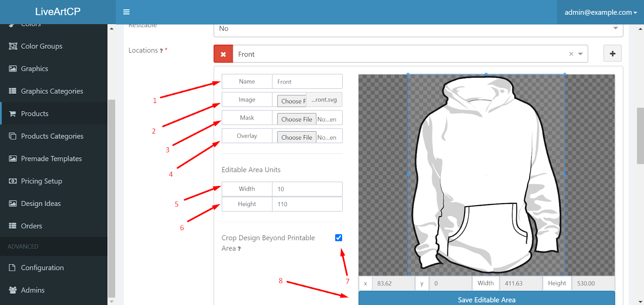This screenshot has width=644, height=305.
Task: Click the Locations help question mark
Action: (x=161, y=51)
